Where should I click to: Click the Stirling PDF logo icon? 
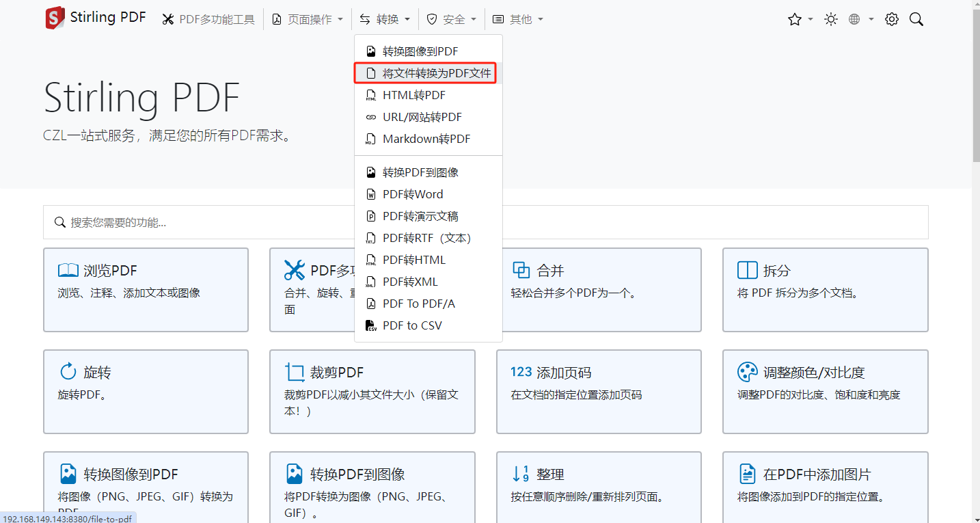(x=55, y=18)
